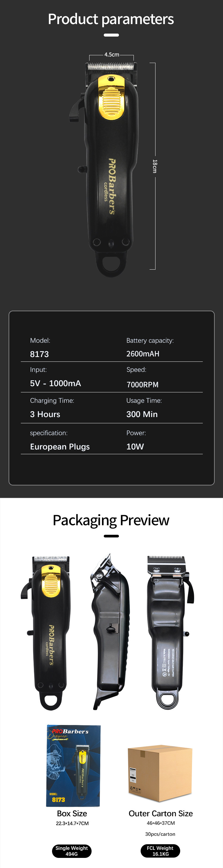Click the blue retail box image
This screenshot has height=868, width=223.
click(x=73, y=765)
